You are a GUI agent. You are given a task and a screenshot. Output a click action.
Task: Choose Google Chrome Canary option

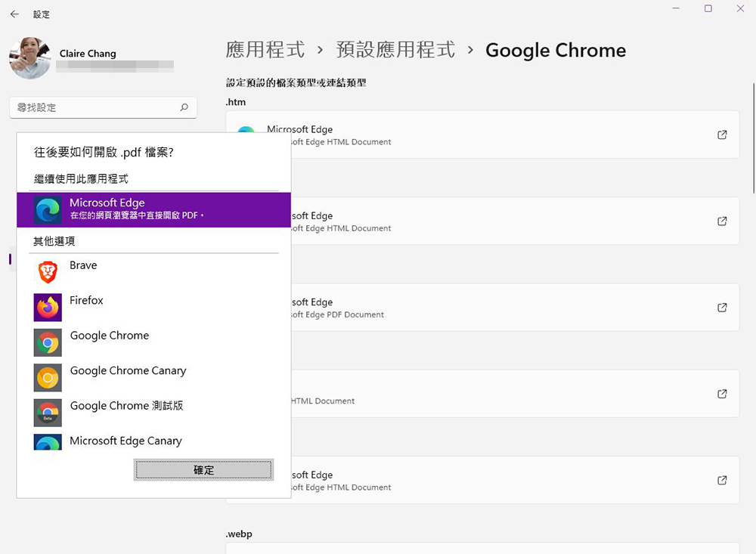click(153, 378)
